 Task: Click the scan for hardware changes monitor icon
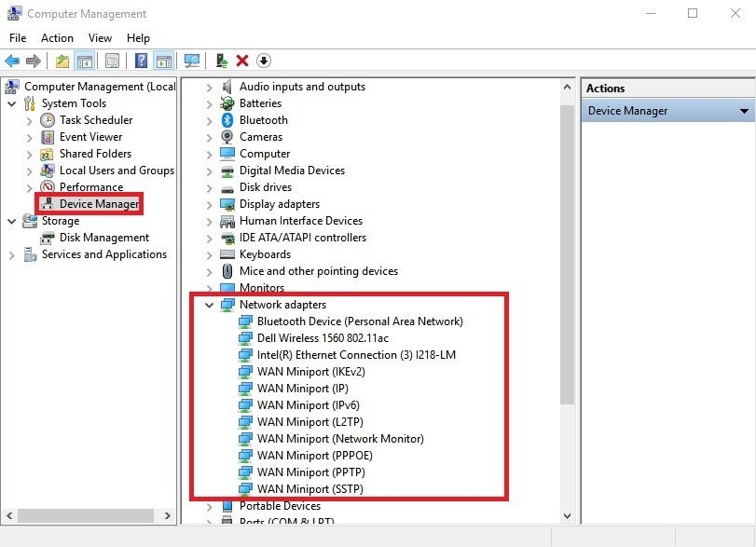192,61
